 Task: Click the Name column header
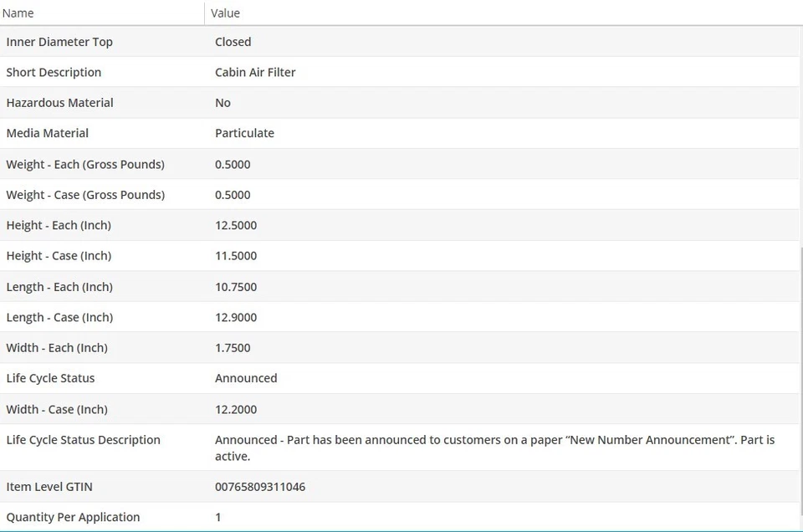click(x=102, y=13)
